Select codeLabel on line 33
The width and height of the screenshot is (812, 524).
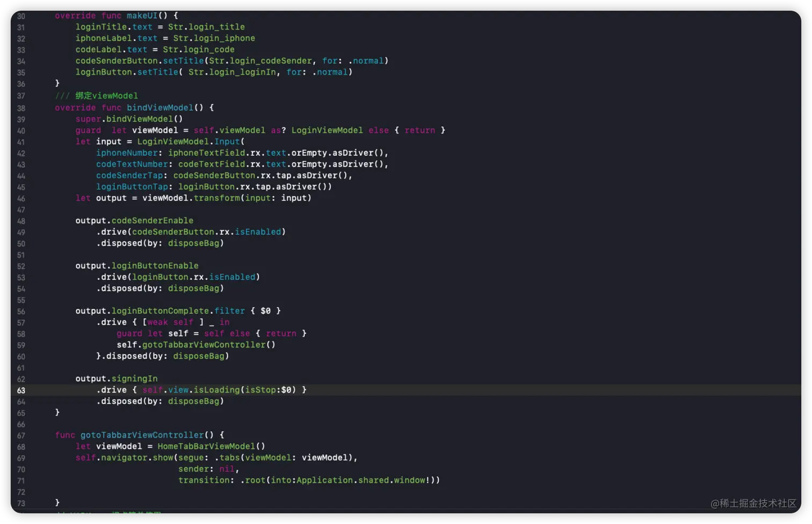point(99,49)
